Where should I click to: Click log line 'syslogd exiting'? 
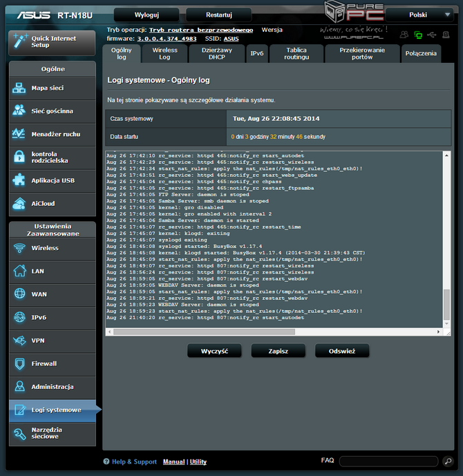tap(156, 240)
